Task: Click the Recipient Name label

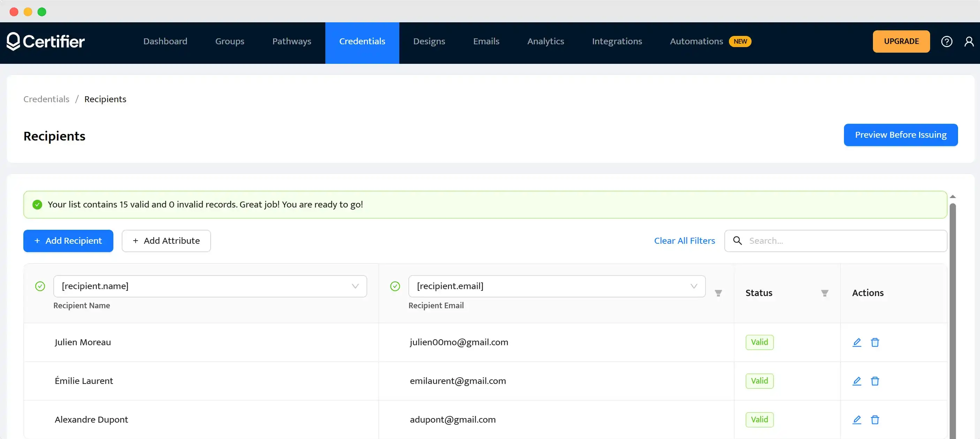Action: point(81,305)
